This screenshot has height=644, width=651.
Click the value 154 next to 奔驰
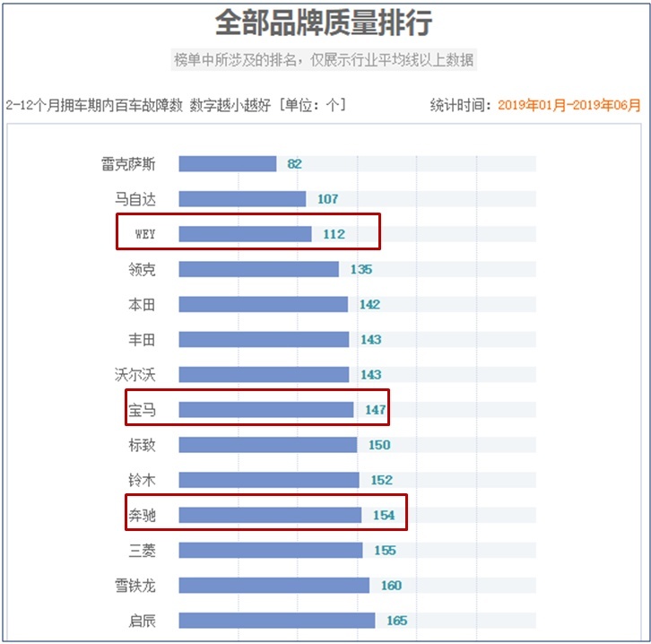pyautogui.click(x=384, y=515)
